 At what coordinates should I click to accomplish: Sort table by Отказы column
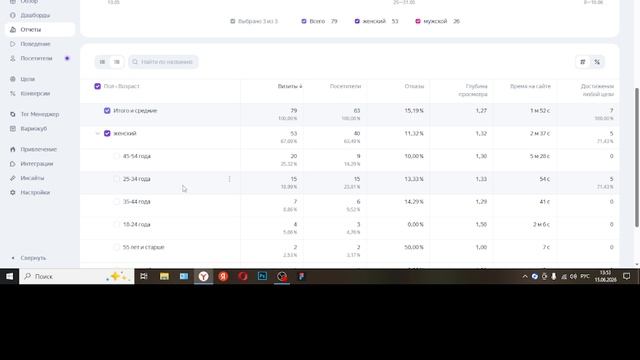[x=414, y=86]
